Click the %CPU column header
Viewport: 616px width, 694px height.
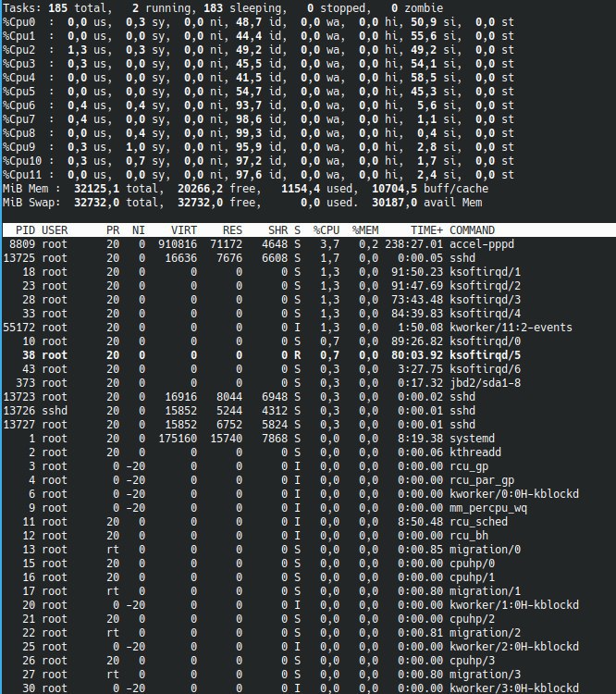coord(326,230)
